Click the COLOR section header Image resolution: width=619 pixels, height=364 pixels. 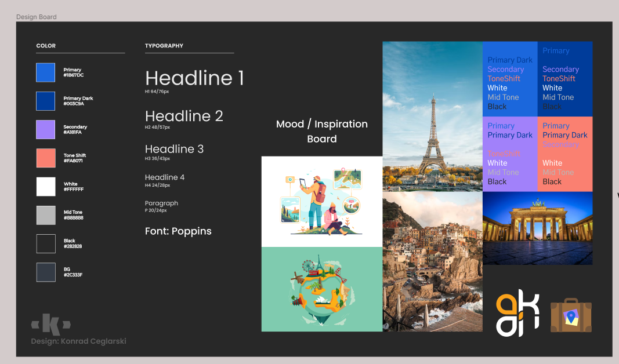[x=46, y=45]
